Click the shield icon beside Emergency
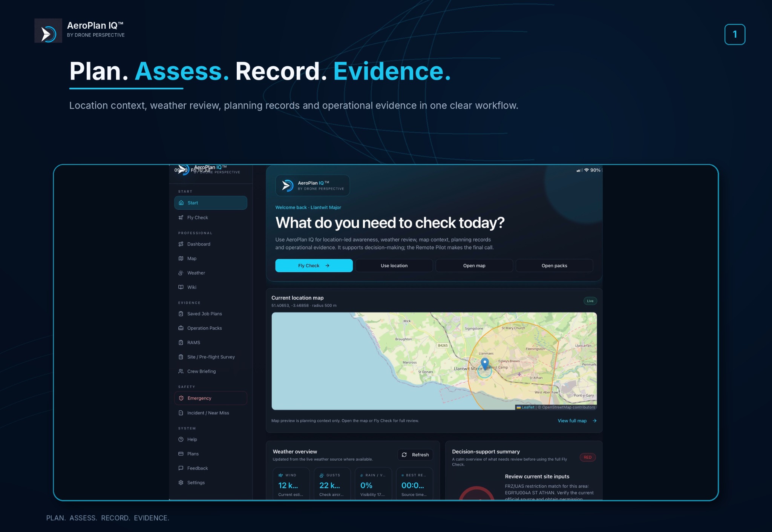The image size is (772, 532). click(181, 398)
